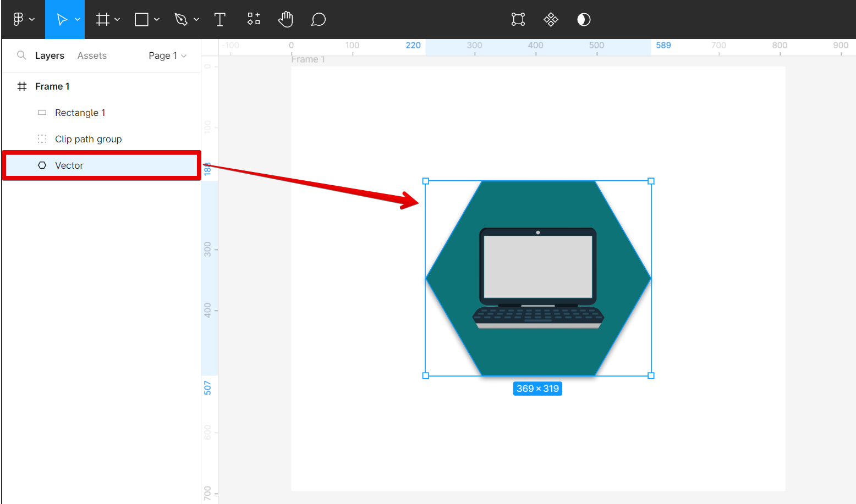Switch to the Layers tab
Image resolution: width=856 pixels, height=504 pixels.
pos(50,56)
